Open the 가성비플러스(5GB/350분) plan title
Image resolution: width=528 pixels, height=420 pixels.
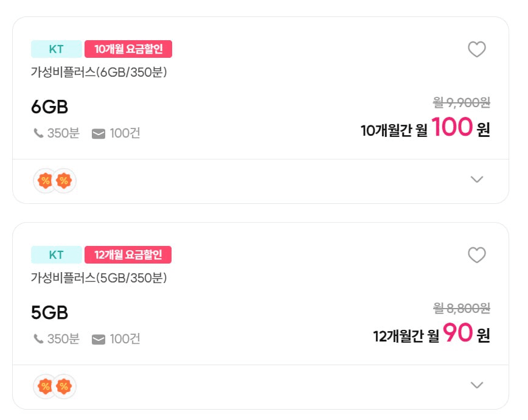tap(99, 278)
